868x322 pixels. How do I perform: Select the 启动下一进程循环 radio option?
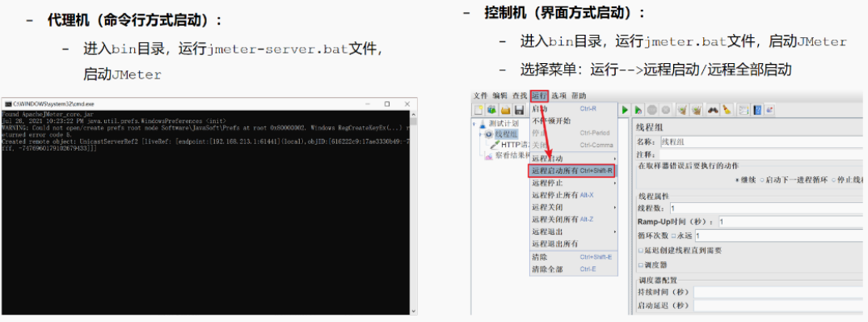click(761, 180)
